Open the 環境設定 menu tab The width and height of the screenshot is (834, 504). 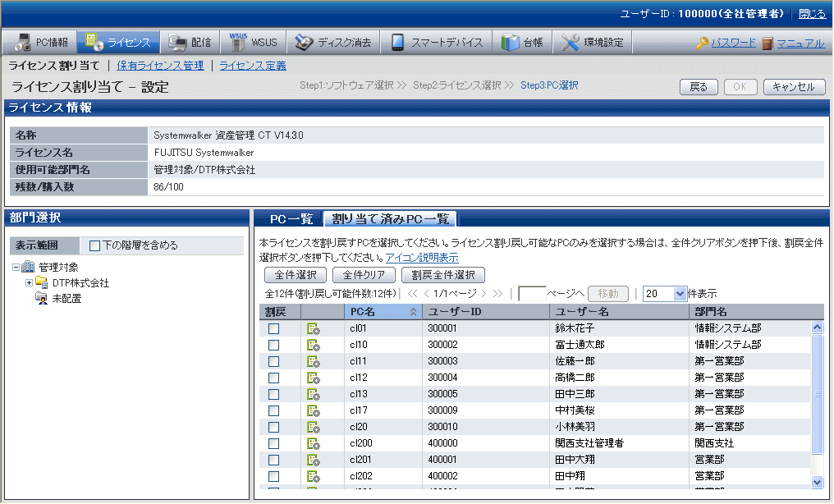point(593,42)
